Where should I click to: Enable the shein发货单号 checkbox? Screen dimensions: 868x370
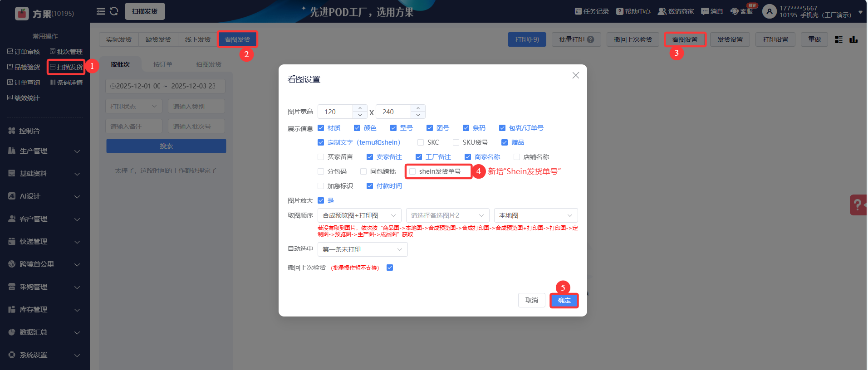pos(412,171)
